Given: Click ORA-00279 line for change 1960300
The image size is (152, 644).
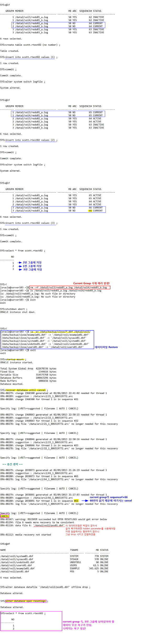Looking at the screenshot, I should pos(54,393).
